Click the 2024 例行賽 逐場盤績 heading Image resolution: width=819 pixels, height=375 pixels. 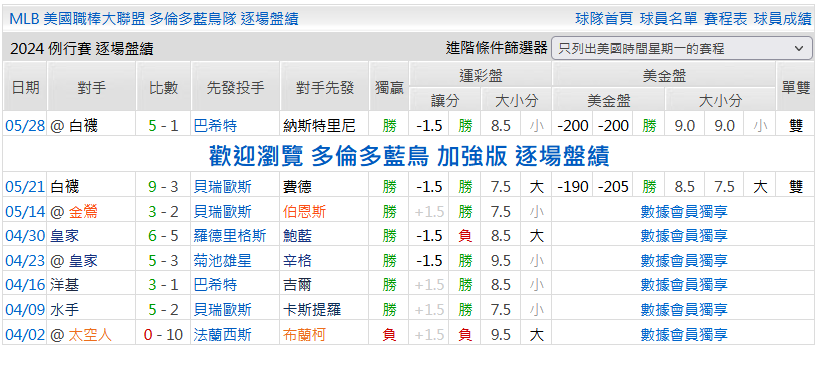pyautogui.click(x=81, y=50)
